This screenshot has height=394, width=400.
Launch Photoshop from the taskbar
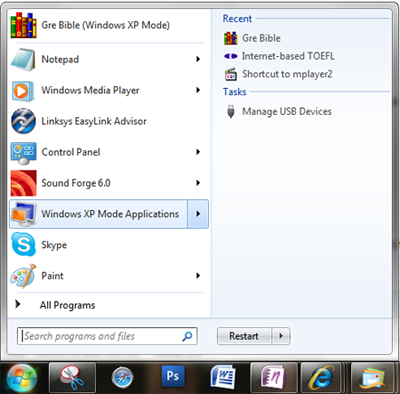click(x=173, y=376)
